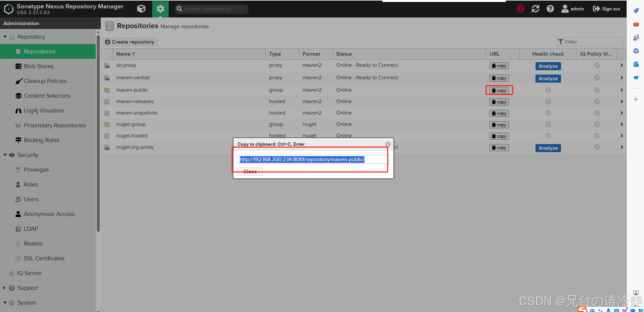
Task: Analyze health of ali-proxy repository
Action: [548, 66]
